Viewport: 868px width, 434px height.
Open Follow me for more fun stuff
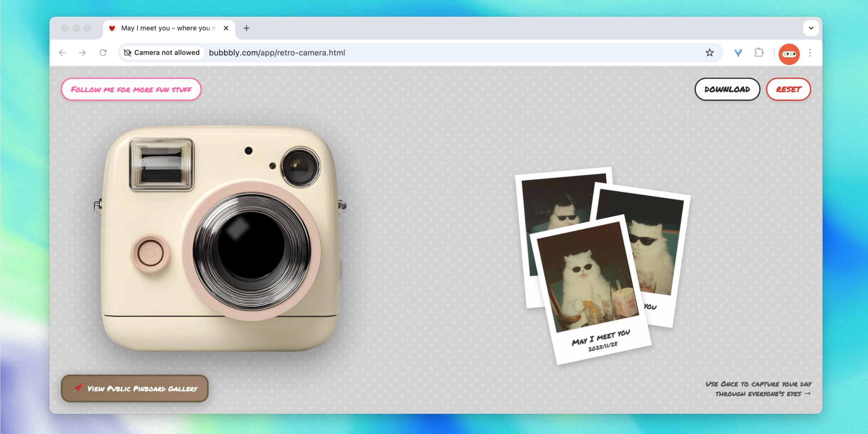click(x=131, y=89)
